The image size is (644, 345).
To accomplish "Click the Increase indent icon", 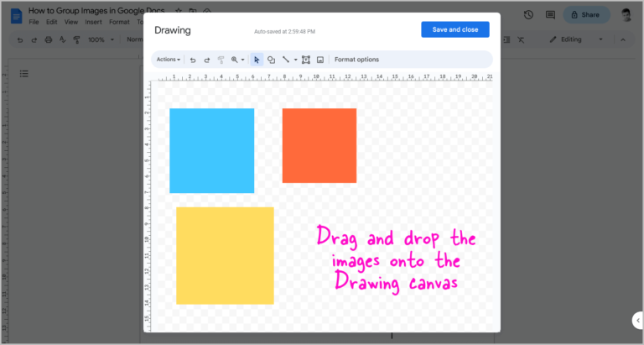I will pyautogui.click(x=506, y=40).
